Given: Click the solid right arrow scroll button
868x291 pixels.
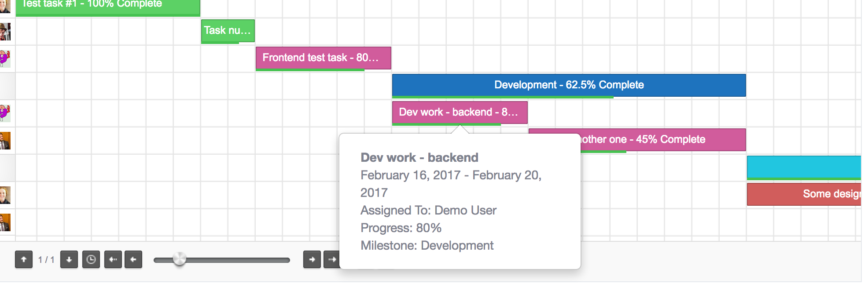Looking at the screenshot, I should coord(312,259).
